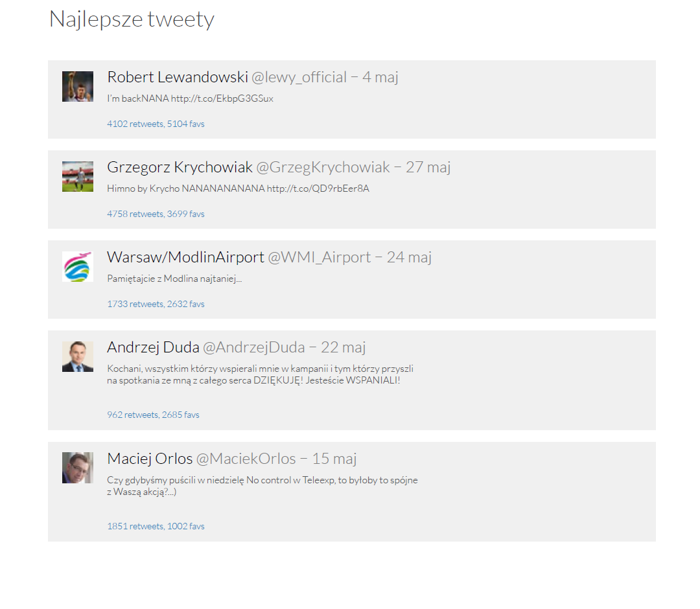Image resolution: width=700 pixels, height=609 pixels.
Task: Click Grzegorz Krychowiak's profile picture
Action: [77, 176]
